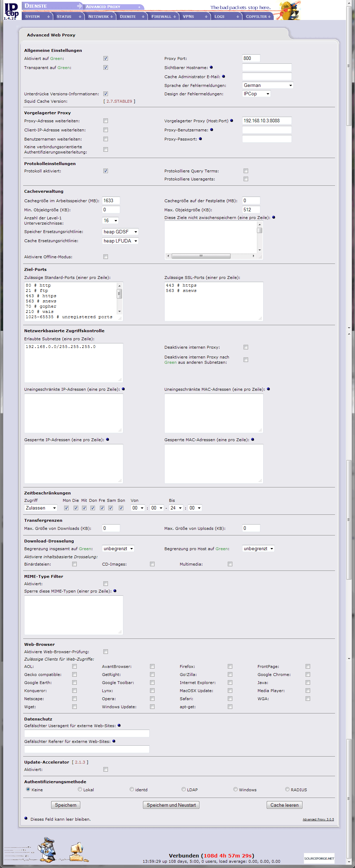This screenshot has height=868, width=355.
Task: Enable MIME-Type Filter 'Aktiviert' checkbox
Action: [x=105, y=584]
